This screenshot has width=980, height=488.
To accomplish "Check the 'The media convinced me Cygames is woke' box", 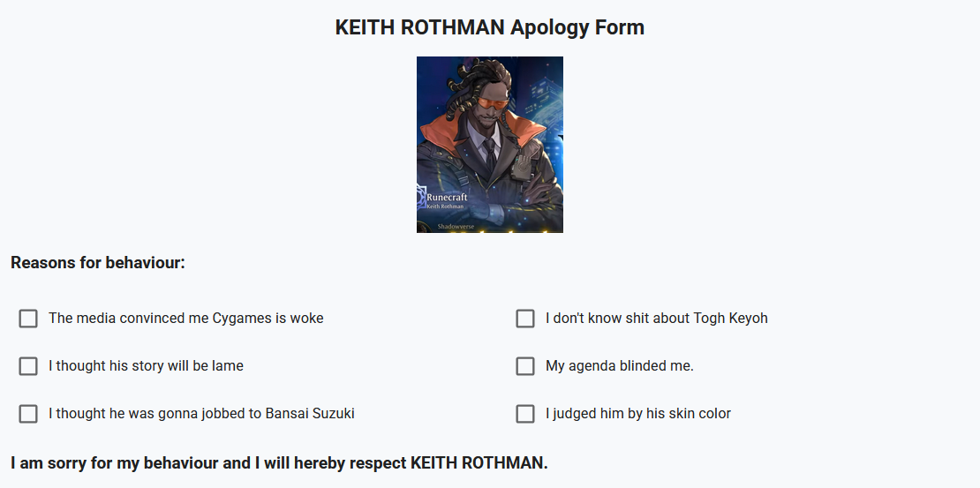I will [28, 319].
